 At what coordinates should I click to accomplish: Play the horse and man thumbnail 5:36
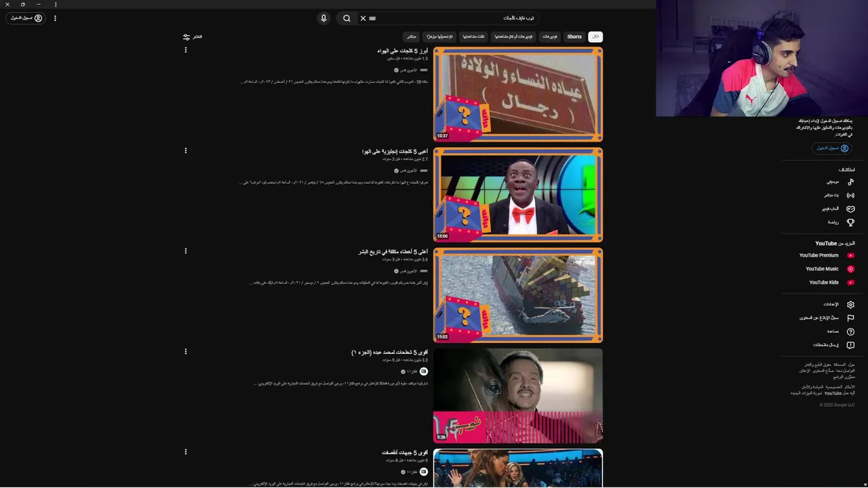click(518, 396)
